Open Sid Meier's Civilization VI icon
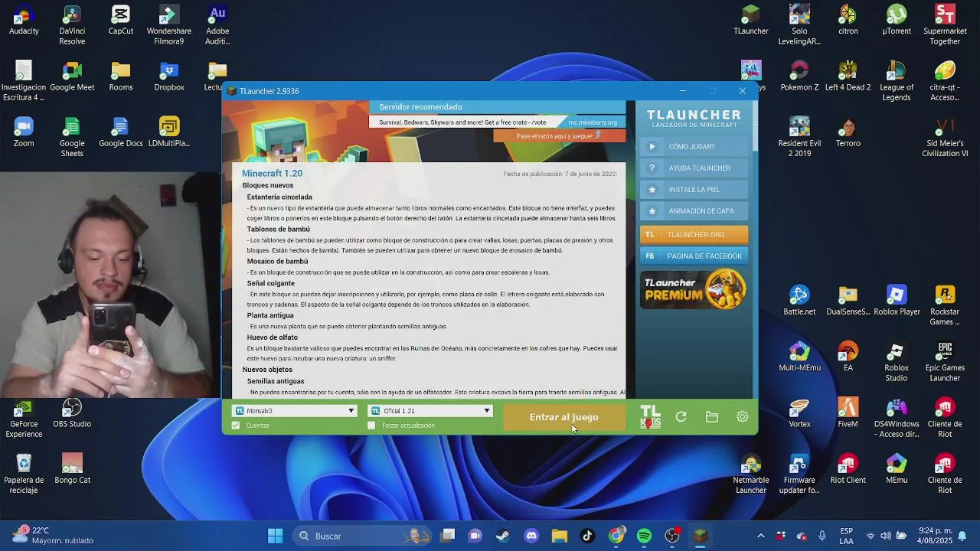The image size is (980, 551). pos(945,138)
